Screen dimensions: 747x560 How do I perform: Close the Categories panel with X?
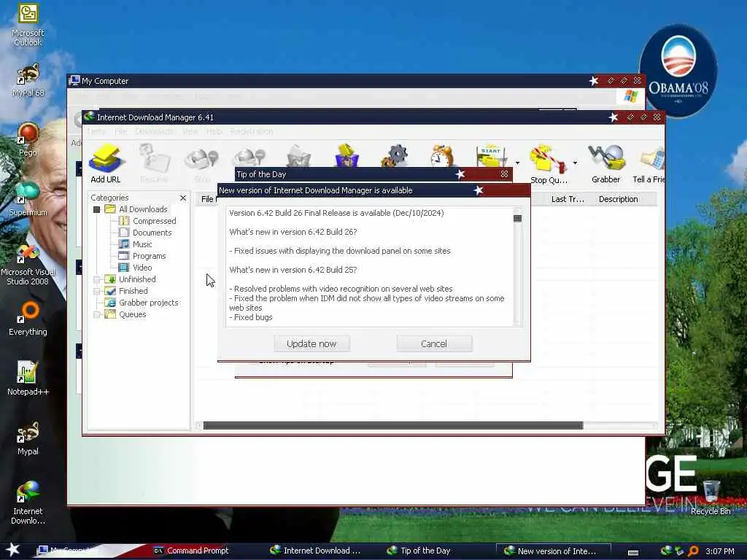coord(183,198)
